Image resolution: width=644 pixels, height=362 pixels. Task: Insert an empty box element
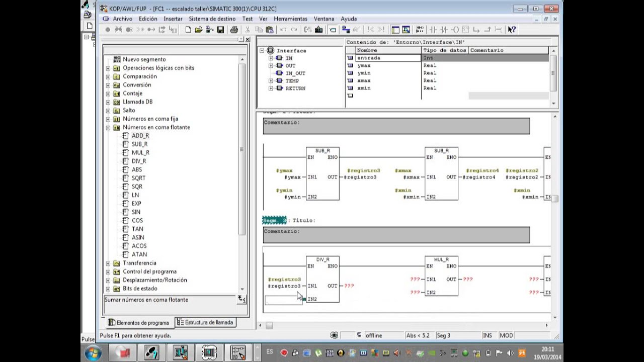[x=465, y=30]
